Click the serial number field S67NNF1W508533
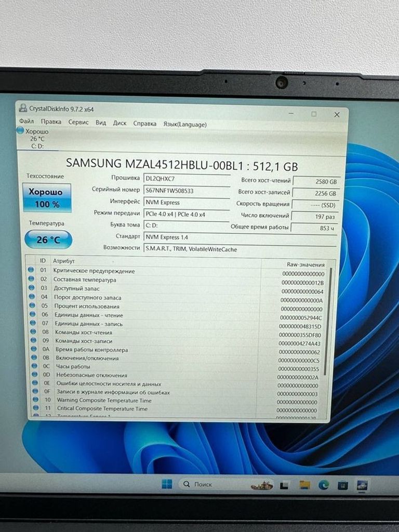The image size is (399, 532). (187, 191)
